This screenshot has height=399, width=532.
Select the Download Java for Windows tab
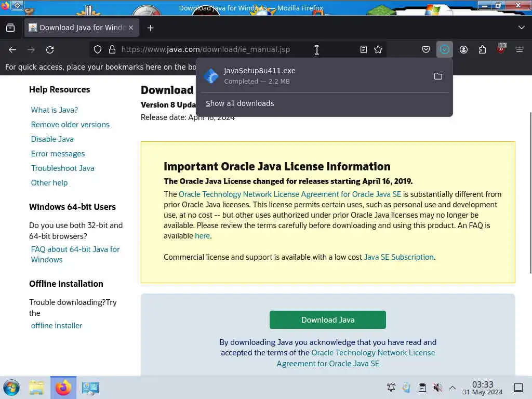[x=82, y=28]
